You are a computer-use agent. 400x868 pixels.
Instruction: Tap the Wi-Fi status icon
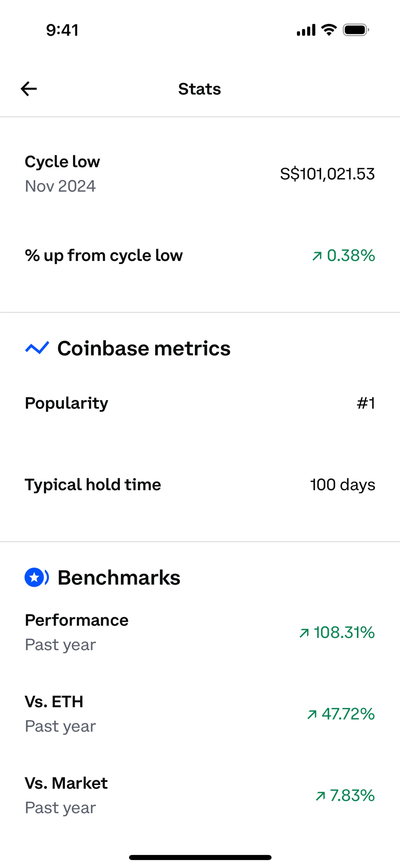tap(329, 30)
